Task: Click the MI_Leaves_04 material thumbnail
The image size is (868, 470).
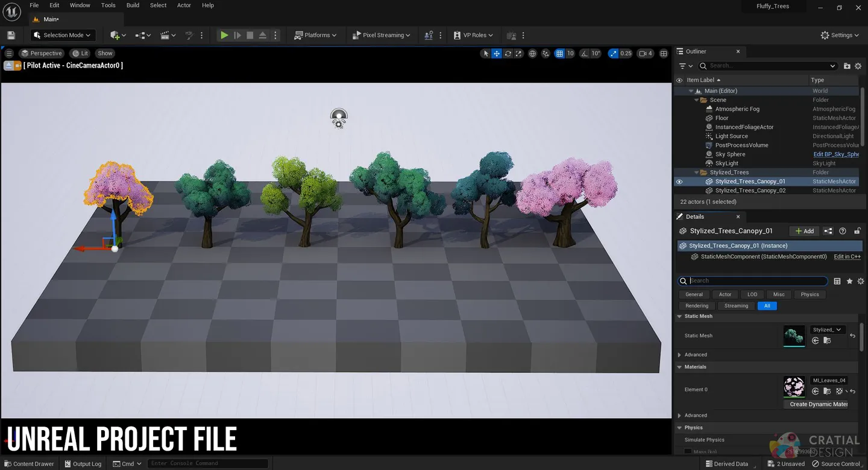Action: 794,387
